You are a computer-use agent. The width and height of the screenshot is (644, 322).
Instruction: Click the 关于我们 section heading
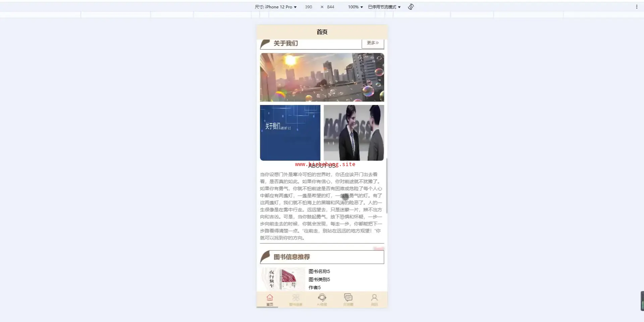pos(286,43)
